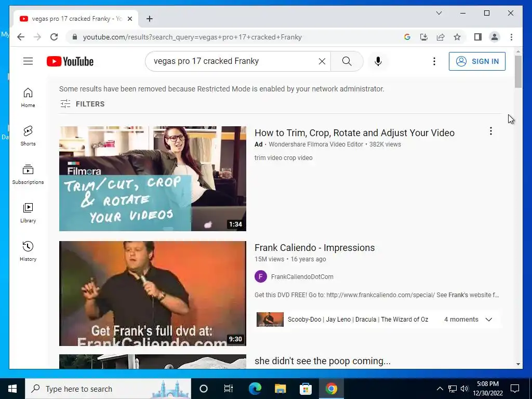The image size is (532, 399).
Task: Close the vegas pro 17 cracked Franky tab
Action: [x=129, y=19]
